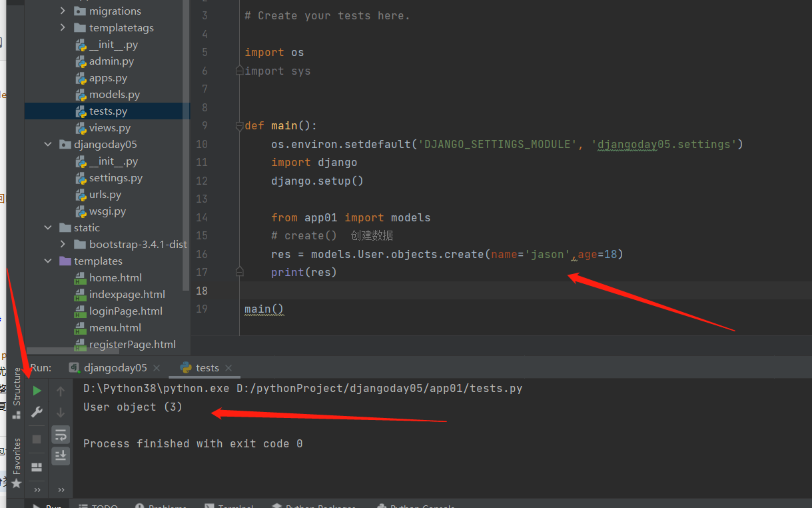Image resolution: width=812 pixels, height=508 pixels.
Task: Open run configuration via wrench icon
Action: (37, 412)
